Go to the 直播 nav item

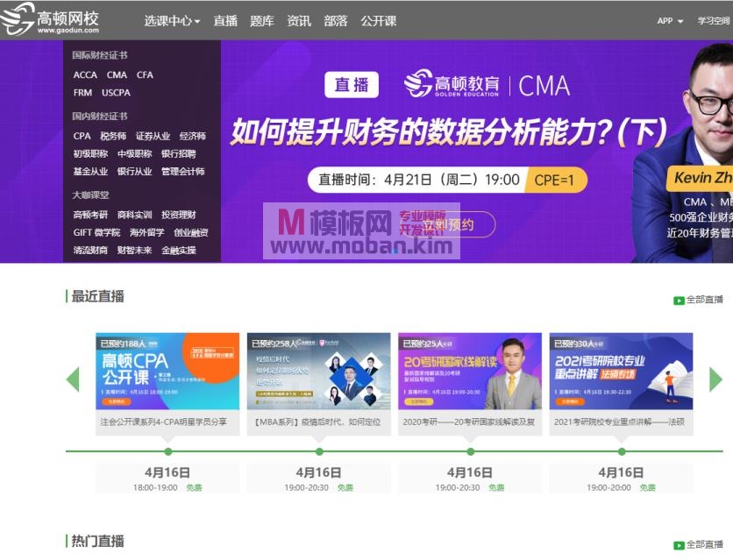(x=225, y=21)
